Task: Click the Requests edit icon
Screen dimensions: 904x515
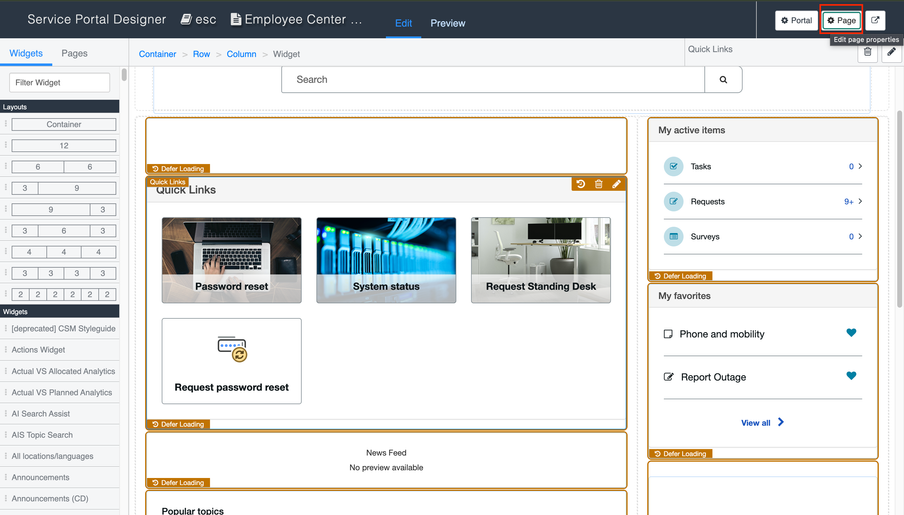Action: click(673, 201)
